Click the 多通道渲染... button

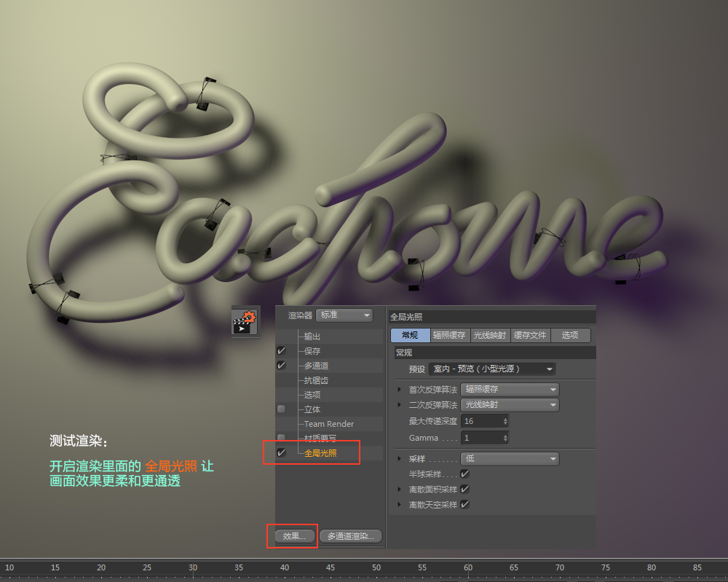coord(351,536)
